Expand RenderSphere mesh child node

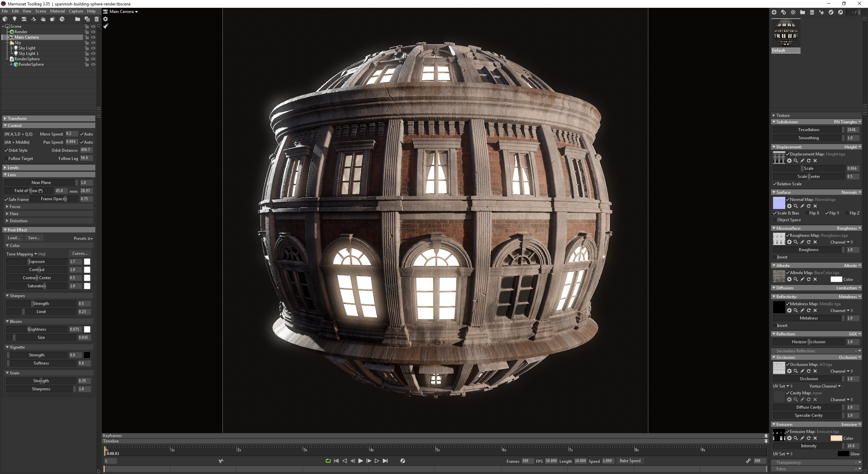(x=11, y=64)
